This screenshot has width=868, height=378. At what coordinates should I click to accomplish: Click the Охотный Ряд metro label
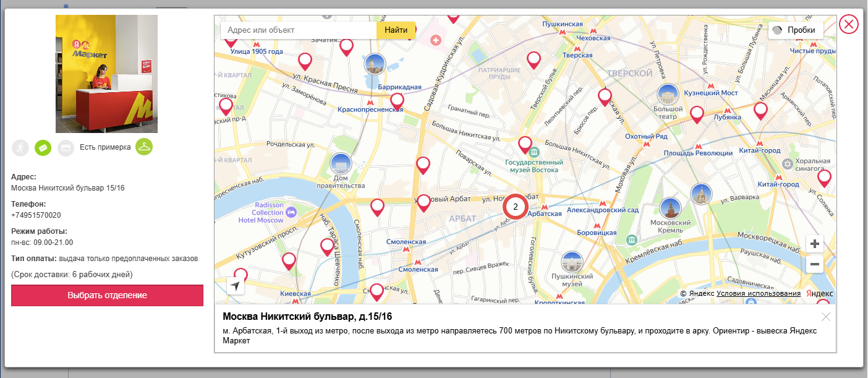pyautogui.click(x=646, y=136)
